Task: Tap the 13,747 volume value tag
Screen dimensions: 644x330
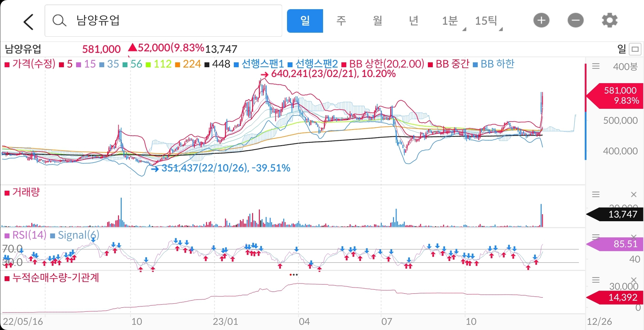Action: coord(615,214)
